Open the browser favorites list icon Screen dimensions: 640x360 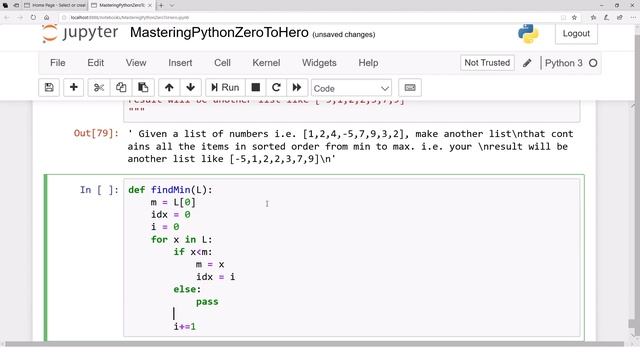tap(593, 18)
